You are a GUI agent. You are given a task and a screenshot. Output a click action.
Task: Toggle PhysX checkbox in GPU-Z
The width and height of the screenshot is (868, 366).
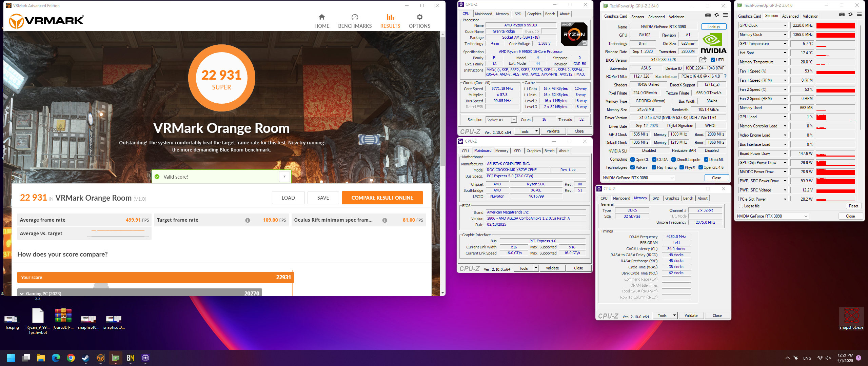(x=682, y=167)
